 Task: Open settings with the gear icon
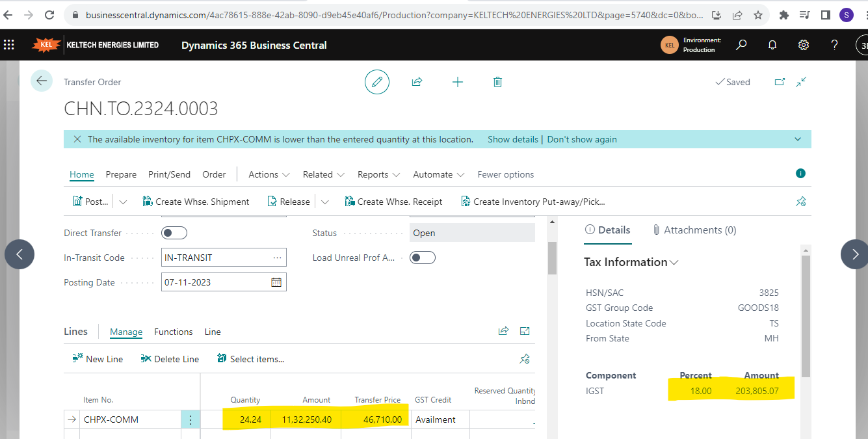pos(803,45)
